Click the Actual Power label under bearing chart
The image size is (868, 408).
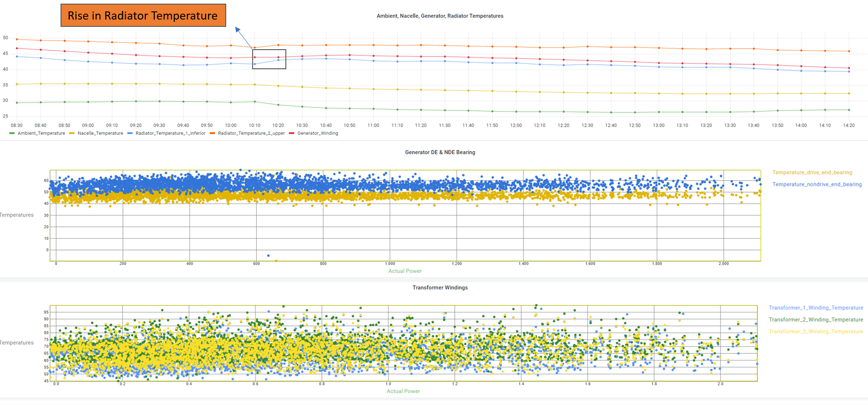[405, 271]
